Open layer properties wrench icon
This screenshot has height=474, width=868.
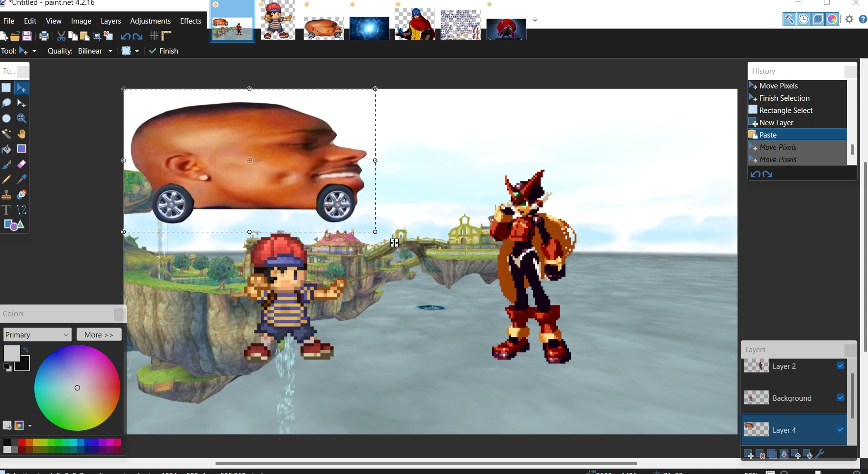820,454
